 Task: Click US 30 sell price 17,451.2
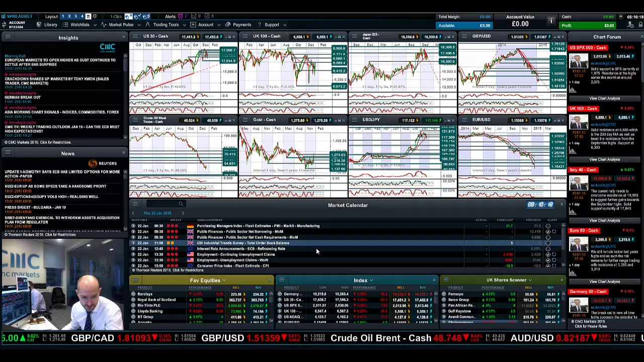point(189,37)
